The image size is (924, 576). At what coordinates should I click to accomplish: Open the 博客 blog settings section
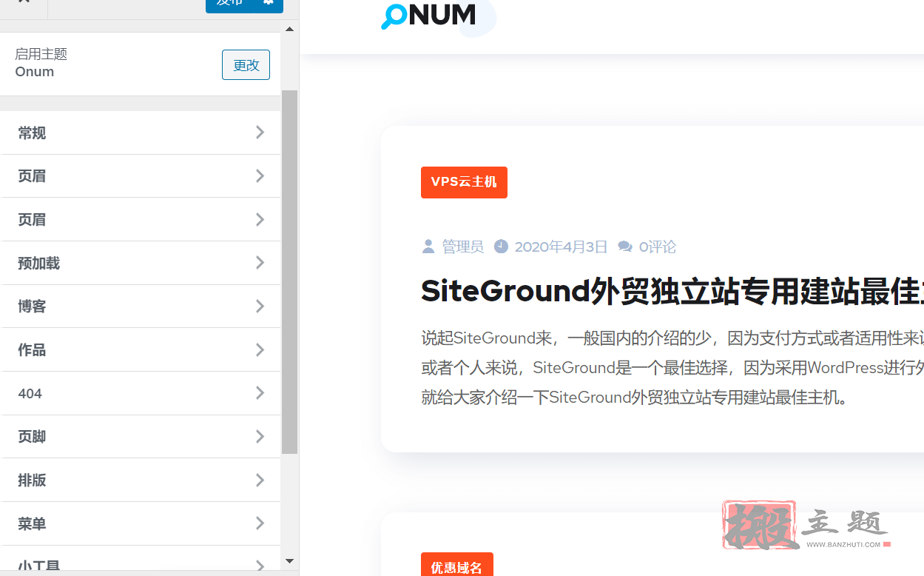tap(141, 307)
